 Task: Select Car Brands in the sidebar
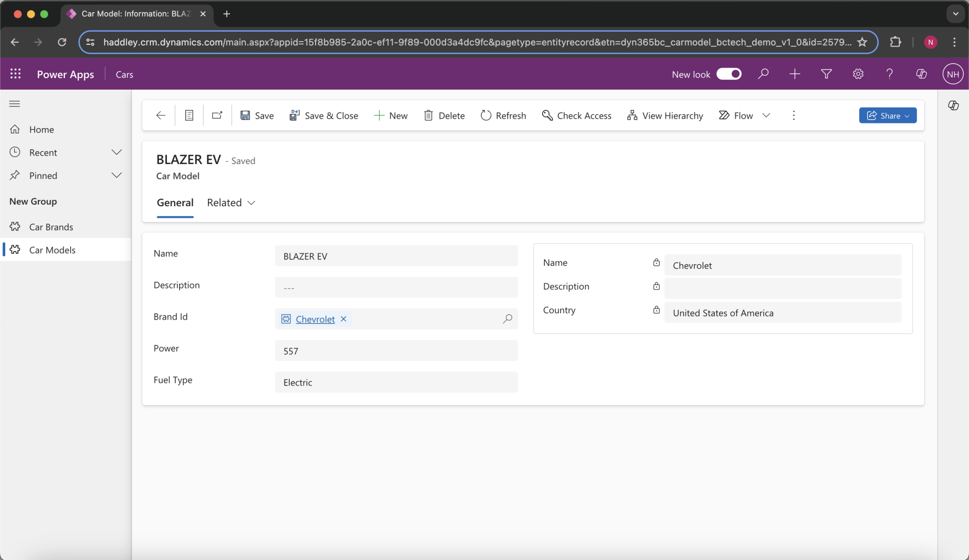[x=51, y=227]
